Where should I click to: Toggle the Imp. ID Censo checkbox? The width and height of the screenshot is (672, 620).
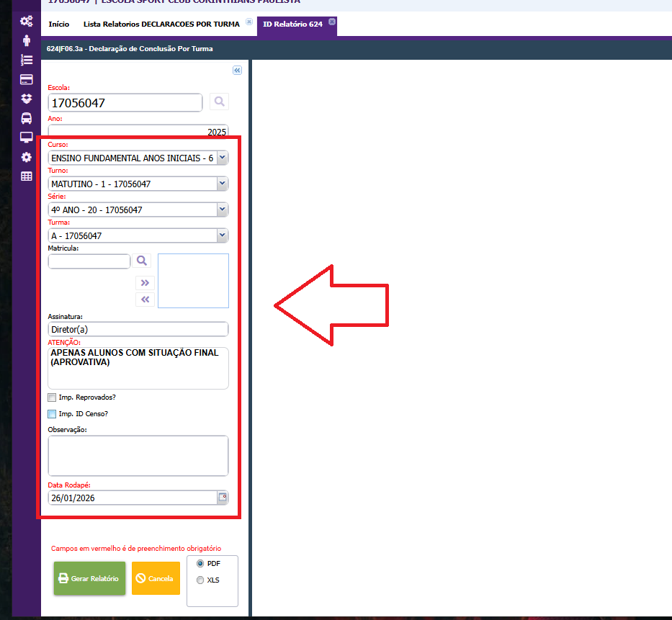(x=52, y=414)
